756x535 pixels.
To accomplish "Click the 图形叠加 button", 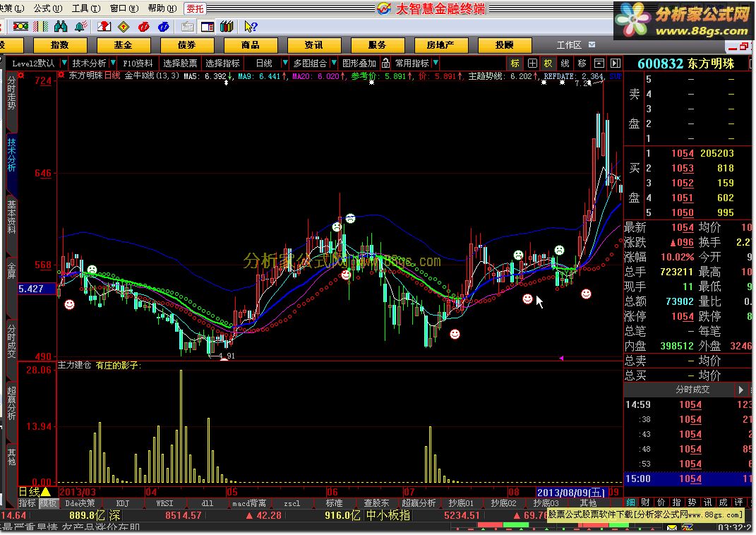I will pyautogui.click(x=359, y=63).
